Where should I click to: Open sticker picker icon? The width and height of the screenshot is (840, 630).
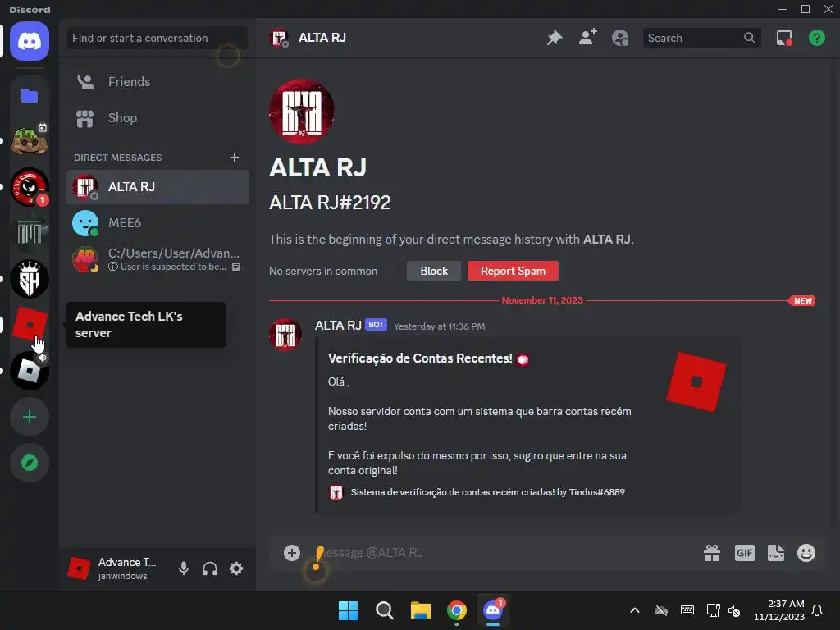(776, 553)
